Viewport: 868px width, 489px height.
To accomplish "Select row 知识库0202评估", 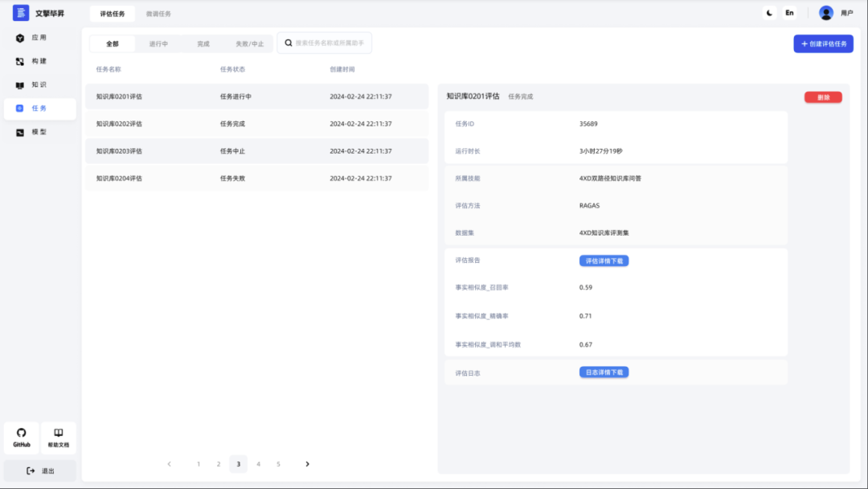I will (x=257, y=124).
